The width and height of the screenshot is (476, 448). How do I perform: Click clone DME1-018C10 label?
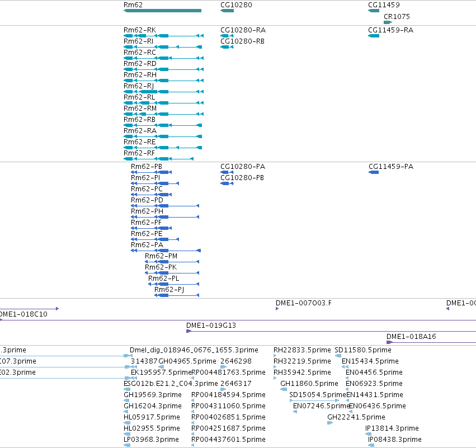23,314
